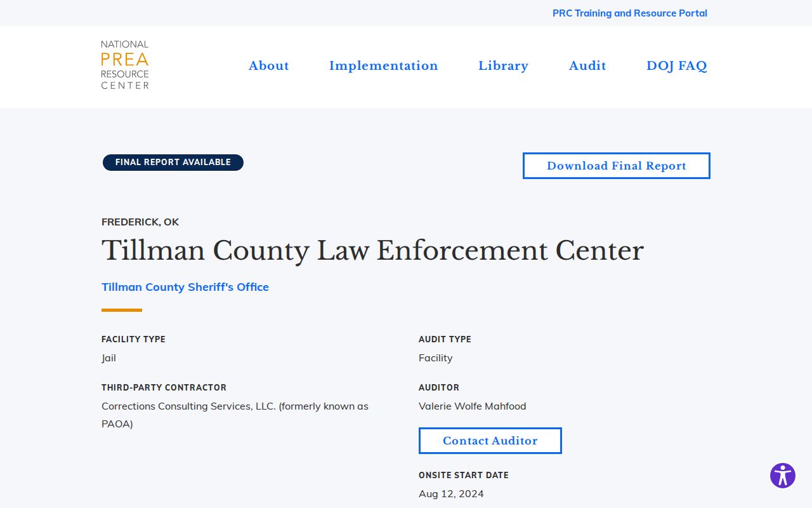Open the Audit menu
Viewport: 812px width, 508px height.
click(587, 66)
